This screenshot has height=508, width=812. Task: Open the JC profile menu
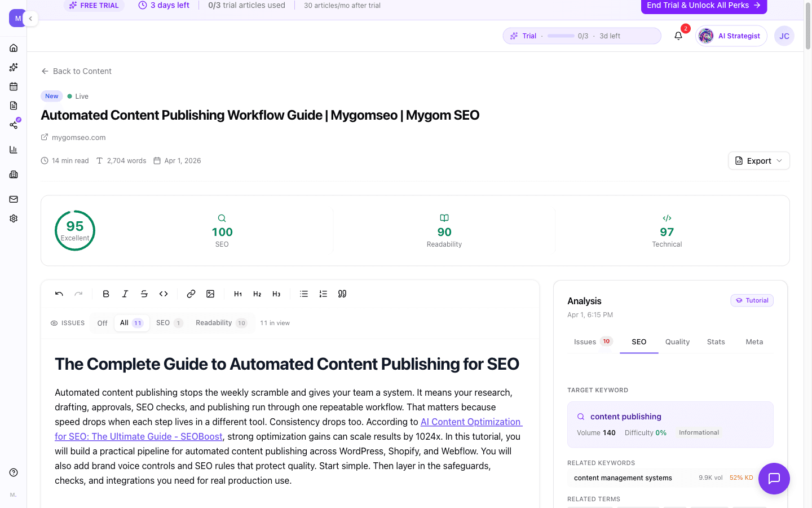point(784,36)
